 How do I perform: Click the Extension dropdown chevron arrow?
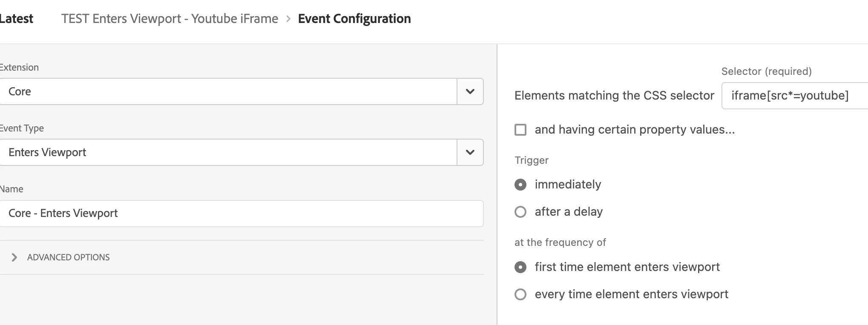click(x=470, y=91)
